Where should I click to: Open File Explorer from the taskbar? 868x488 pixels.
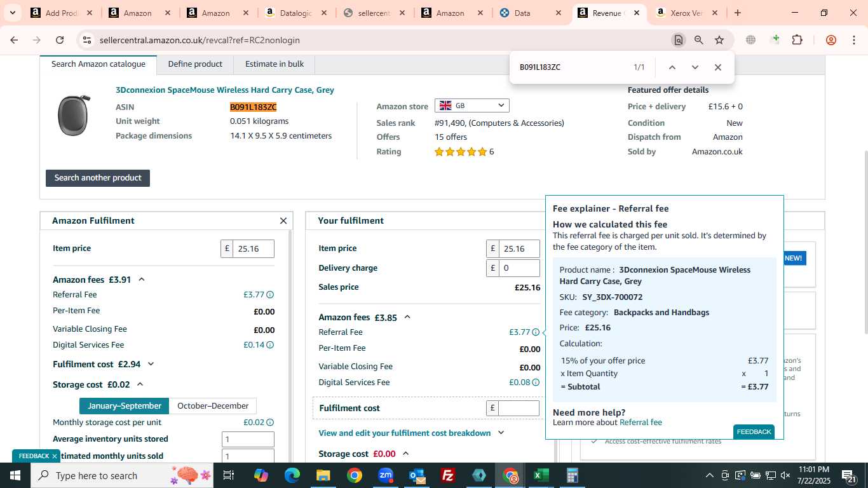(x=323, y=475)
